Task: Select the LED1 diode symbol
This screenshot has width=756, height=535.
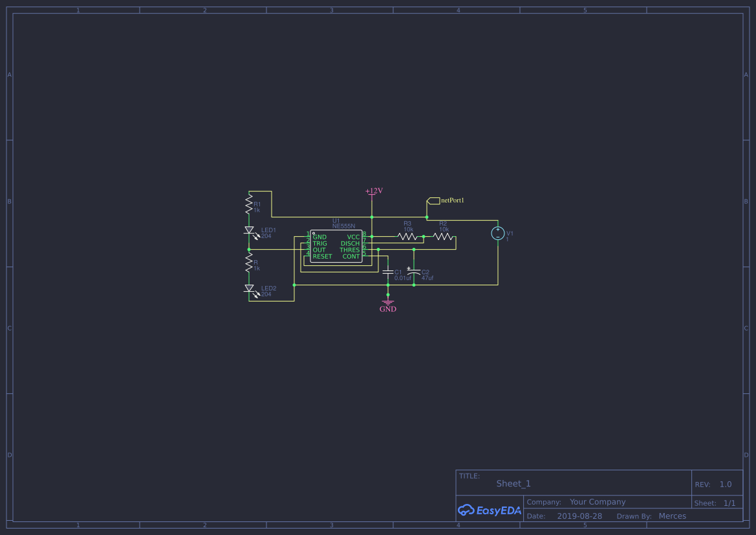Action: pos(250,231)
